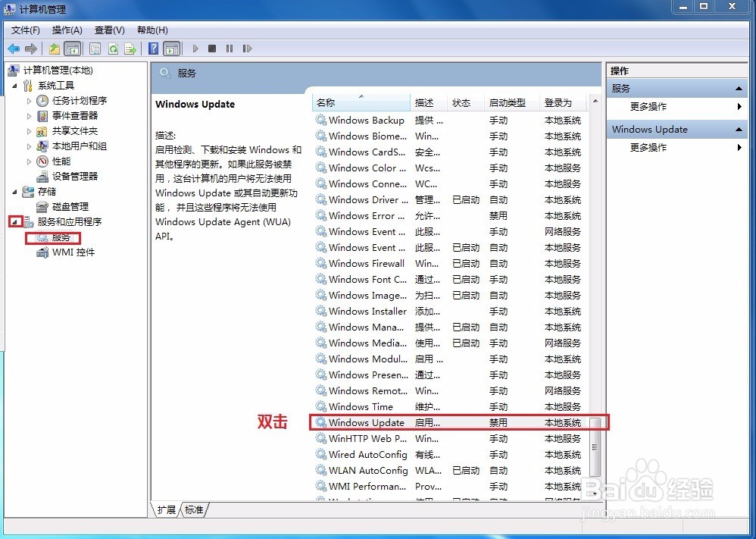
Task: Open the 文件(F) menu
Action: [x=26, y=30]
